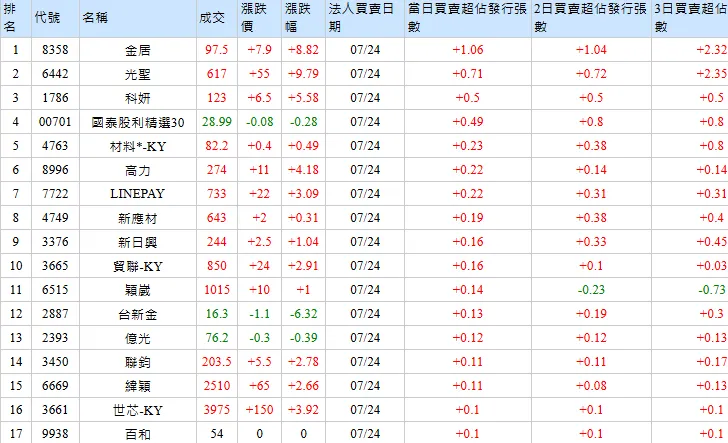This screenshot has width=728, height=443.
Task: Click the 2日買賣超佔發行張數 header
Action: [590, 18]
